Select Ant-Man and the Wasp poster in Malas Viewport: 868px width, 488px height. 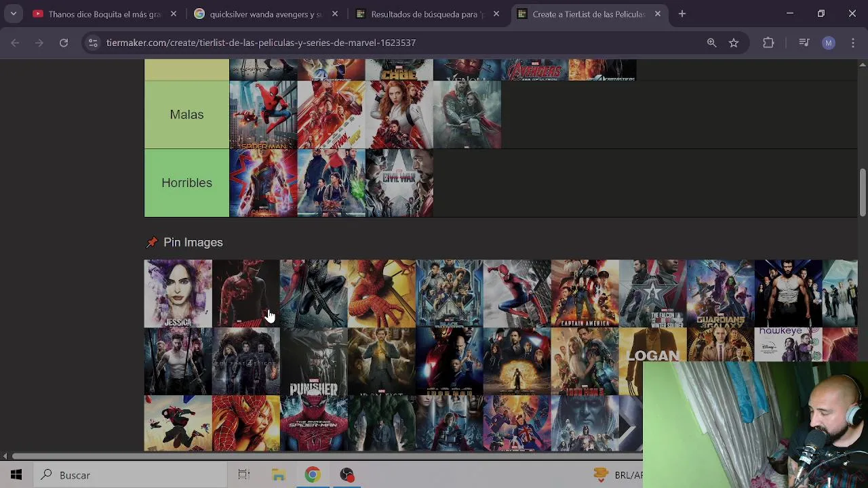tap(331, 115)
